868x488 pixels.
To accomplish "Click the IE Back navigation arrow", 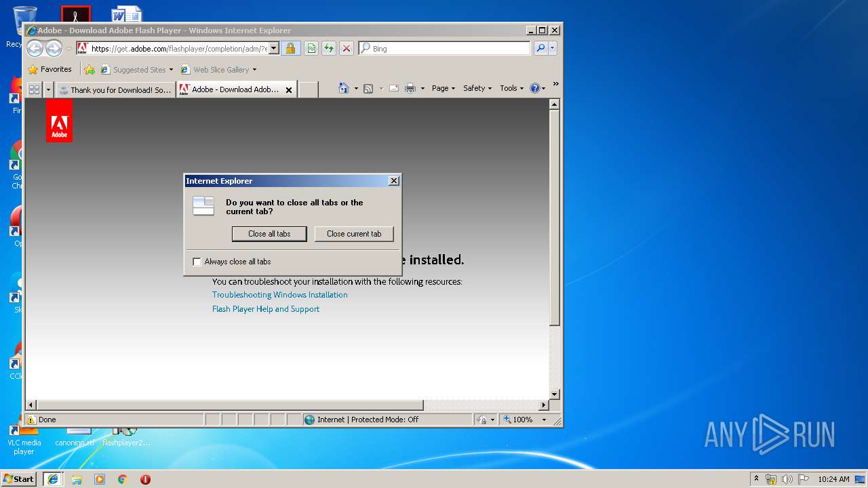I will click(x=35, y=48).
